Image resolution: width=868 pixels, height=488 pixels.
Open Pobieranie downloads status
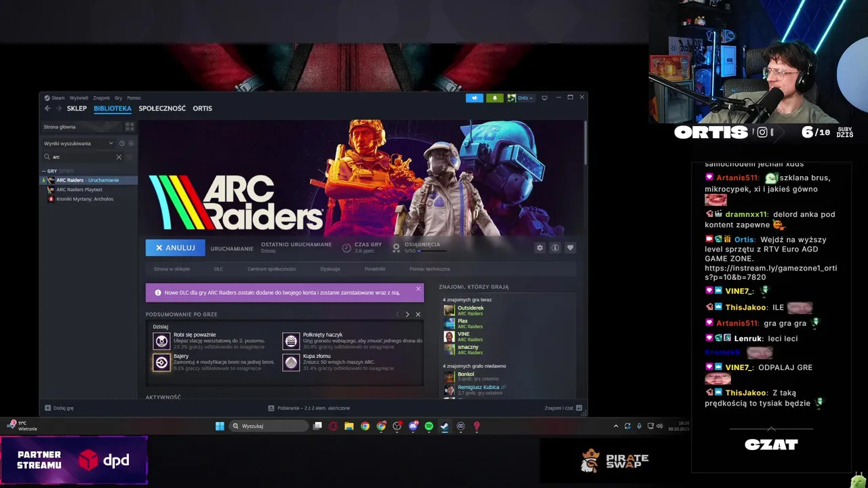[309, 408]
